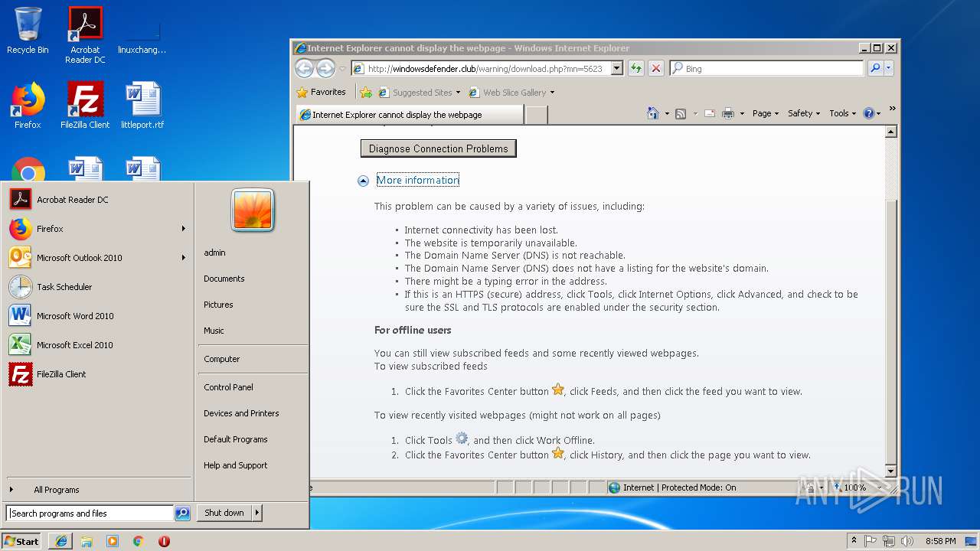
Task: Open the Safety menu dropdown
Action: click(x=804, y=113)
